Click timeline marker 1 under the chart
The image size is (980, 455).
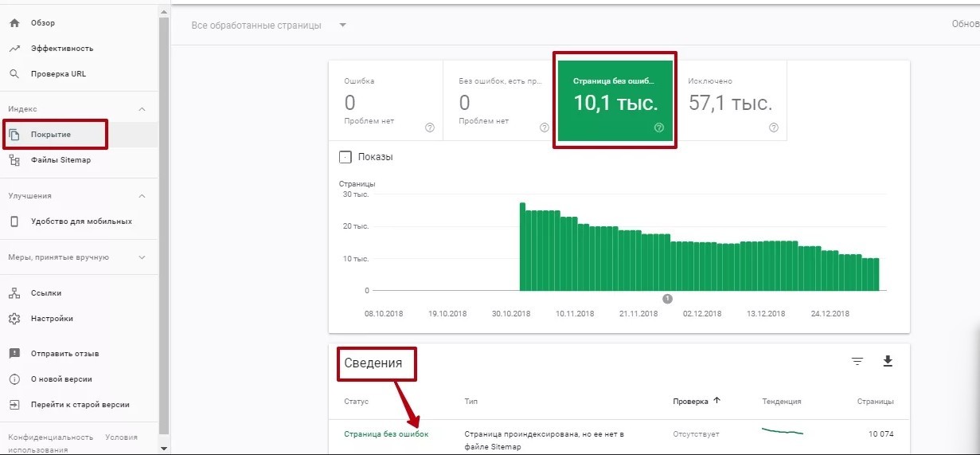point(667,299)
